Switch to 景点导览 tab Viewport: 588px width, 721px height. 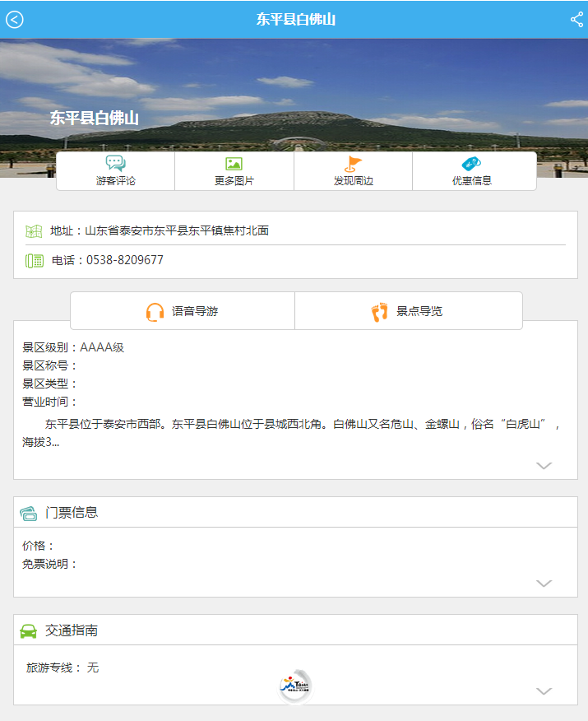pos(419,311)
